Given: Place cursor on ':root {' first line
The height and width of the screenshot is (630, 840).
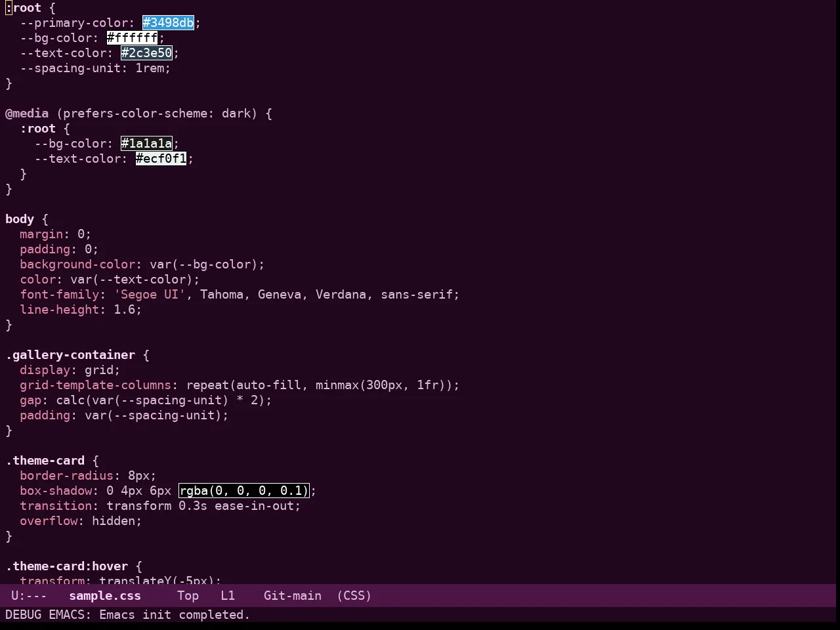Looking at the screenshot, I should pos(31,8).
